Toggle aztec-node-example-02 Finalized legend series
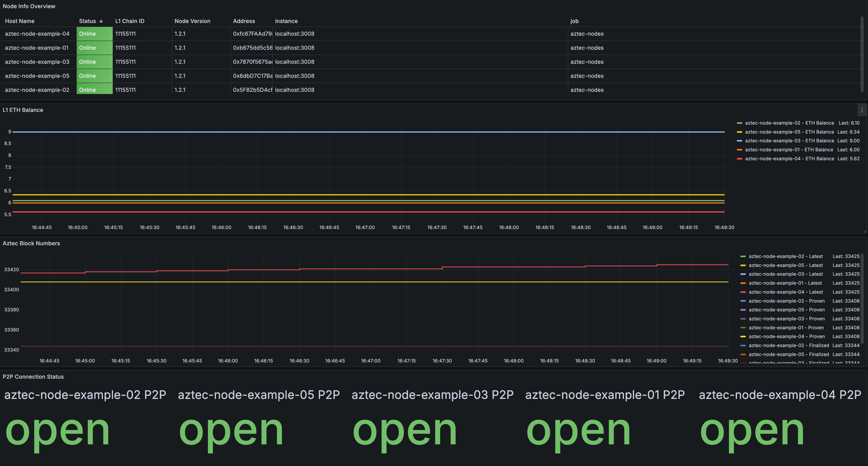Image resolution: width=868 pixels, height=466 pixels. (x=789, y=345)
